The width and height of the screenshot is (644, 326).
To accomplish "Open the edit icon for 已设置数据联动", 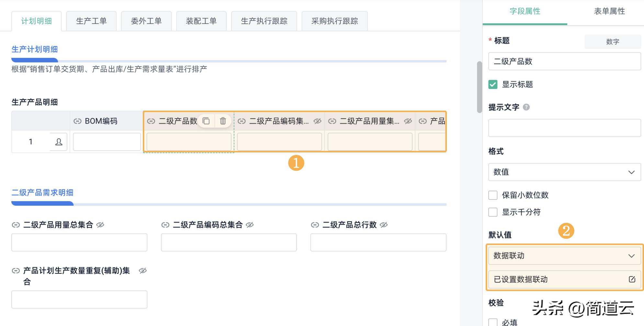I will (x=632, y=279).
